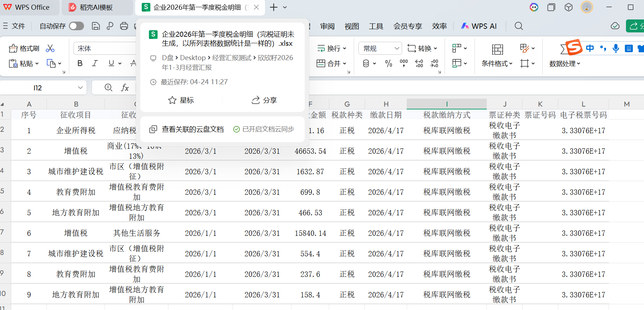Expand the 换行 wrap text dropdown
Viewport: 644px width, 310px height.
click(x=345, y=48)
